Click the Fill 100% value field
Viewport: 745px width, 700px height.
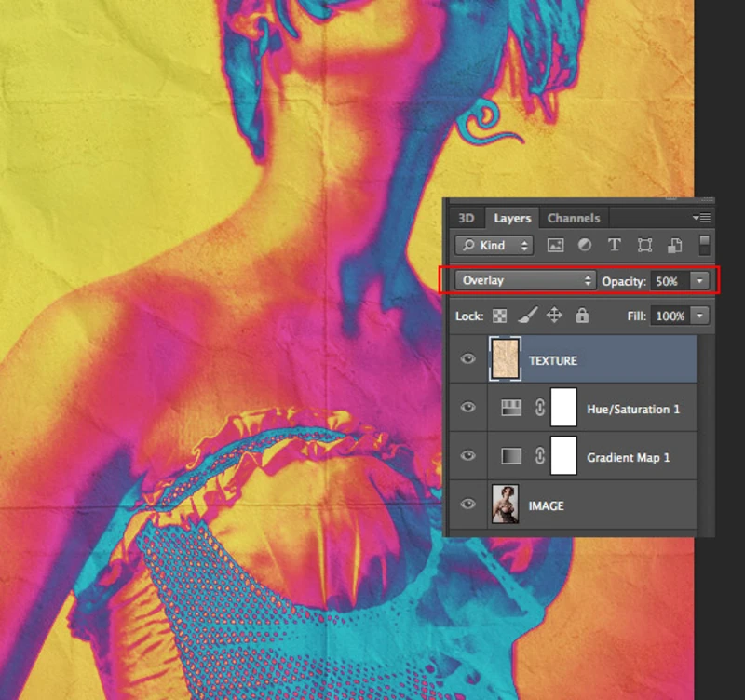pyautogui.click(x=670, y=316)
